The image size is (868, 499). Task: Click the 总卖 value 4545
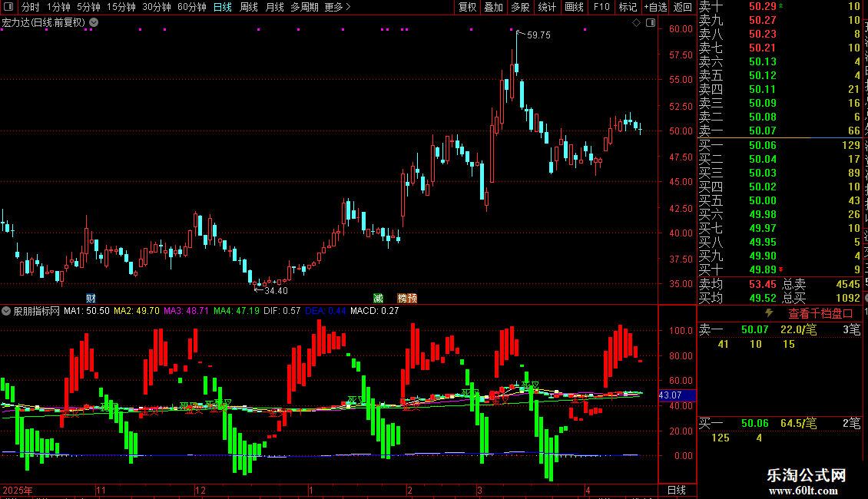pyautogui.click(x=847, y=284)
